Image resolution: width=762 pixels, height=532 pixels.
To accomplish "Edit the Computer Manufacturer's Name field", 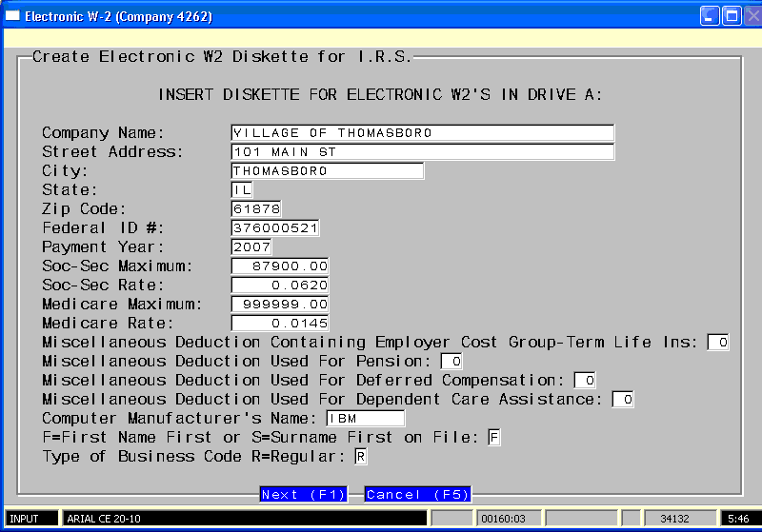I will click(x=365, y=419).
